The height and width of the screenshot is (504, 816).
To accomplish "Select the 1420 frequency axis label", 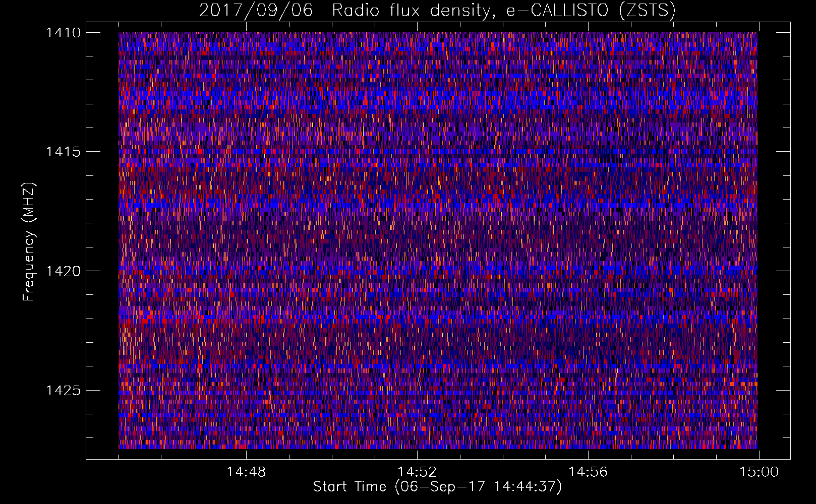I will pos(63,271).
